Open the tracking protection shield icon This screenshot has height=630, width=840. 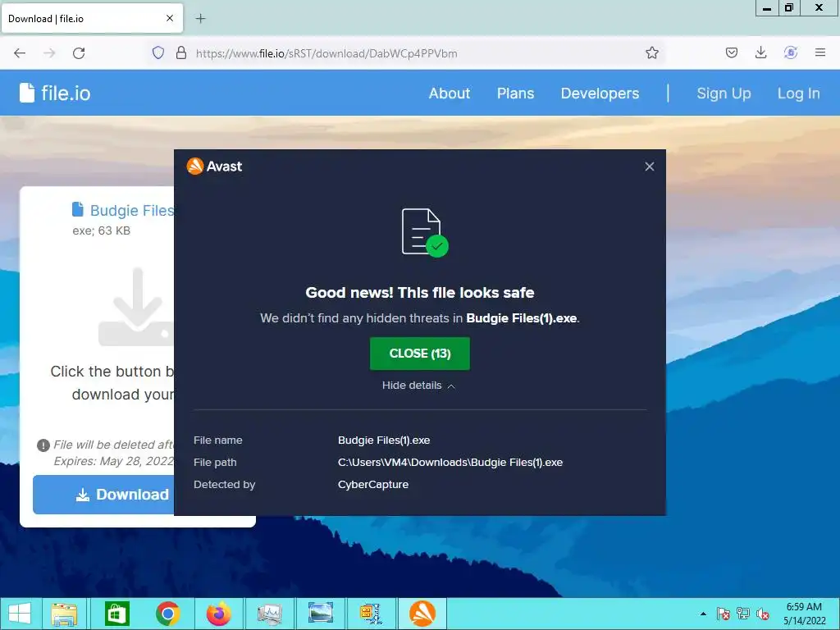(158, 52)
